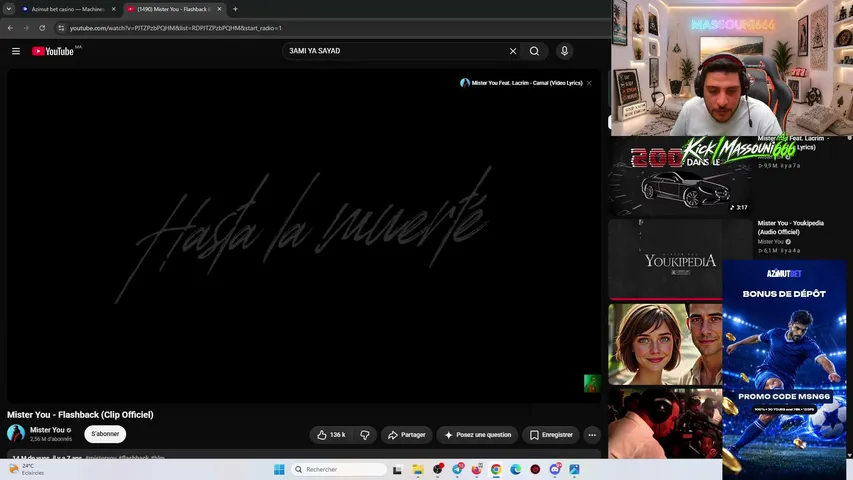Open a new browser tab with the plus
This screenshot has height=480, width=853.
click(235, 9)
